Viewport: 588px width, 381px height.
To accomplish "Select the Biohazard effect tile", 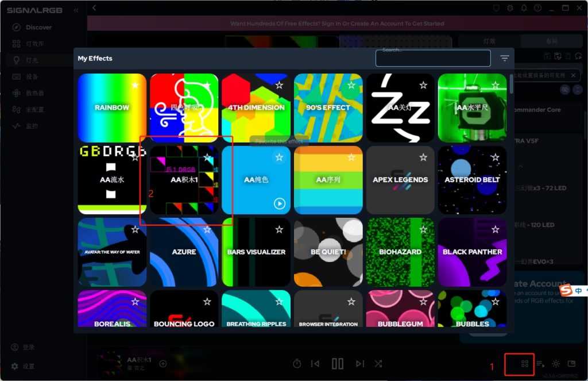I will (400, 252).
